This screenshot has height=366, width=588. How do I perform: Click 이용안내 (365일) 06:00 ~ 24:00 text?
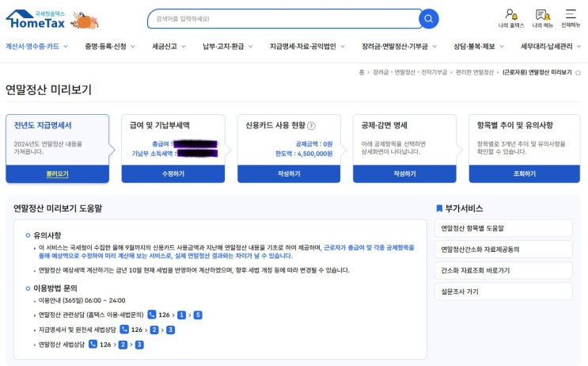82,300
